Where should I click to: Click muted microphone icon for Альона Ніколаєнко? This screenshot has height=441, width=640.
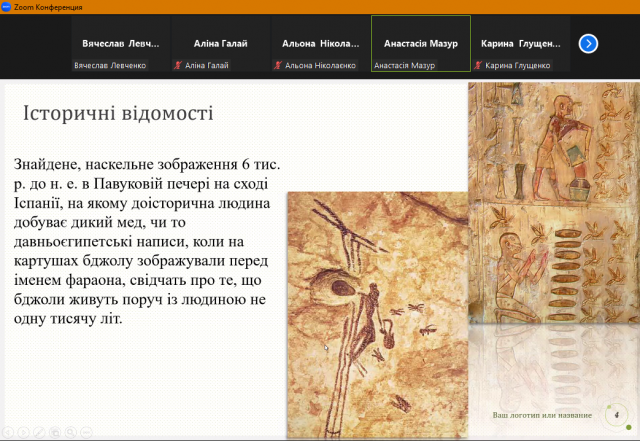click(278, 65)
